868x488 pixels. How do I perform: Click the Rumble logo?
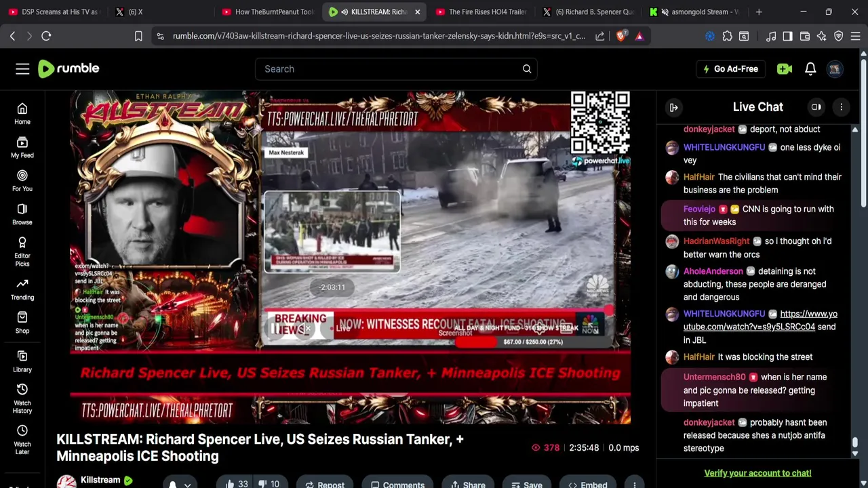tap(68, 68)
